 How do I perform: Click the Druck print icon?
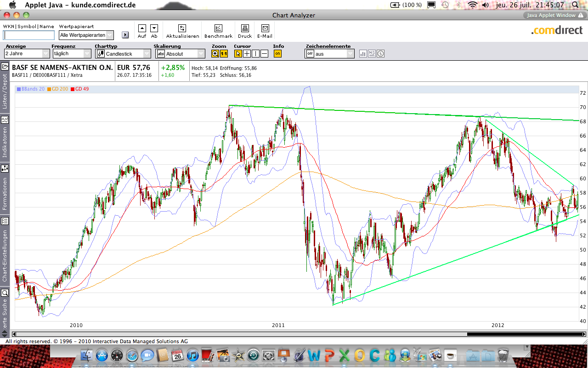[245, 28]
